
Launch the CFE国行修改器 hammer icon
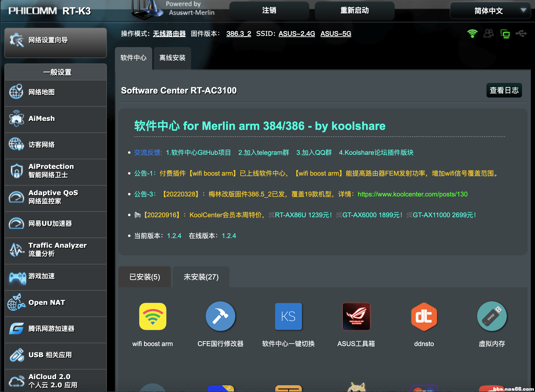220,316
